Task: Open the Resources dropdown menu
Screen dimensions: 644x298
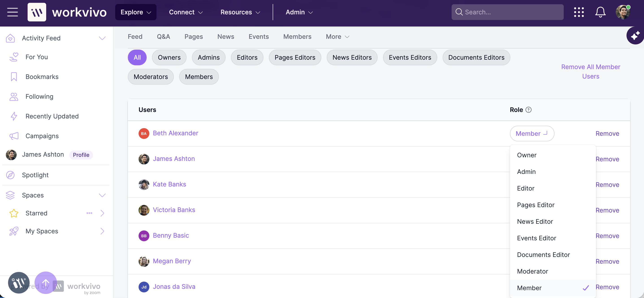Action: coord(240,12)
